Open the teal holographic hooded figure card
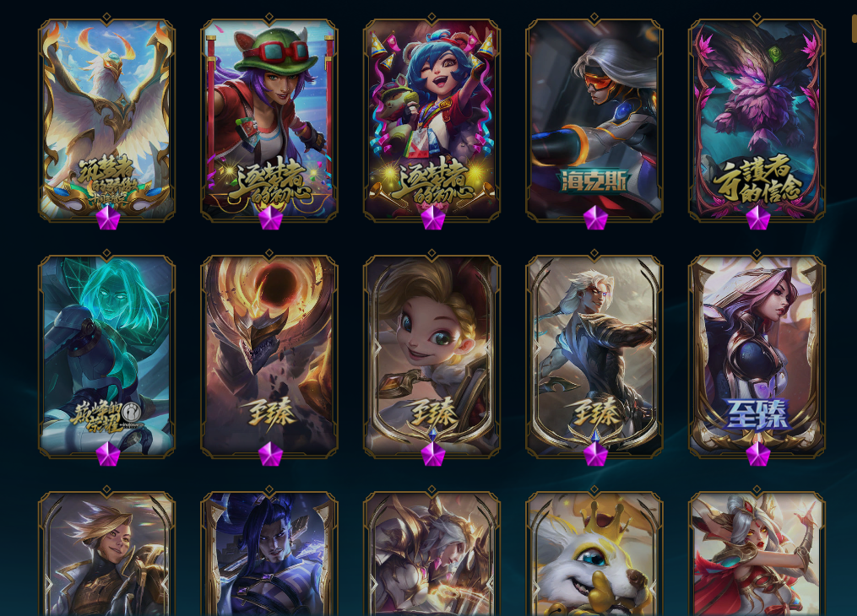The height and width of the screenshot is (616, 857). [x=106, y=356]
